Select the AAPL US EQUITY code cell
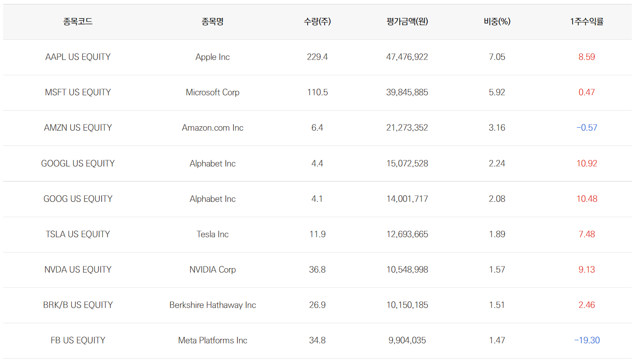Screen dimensions: 635x364 pos(78,57)
